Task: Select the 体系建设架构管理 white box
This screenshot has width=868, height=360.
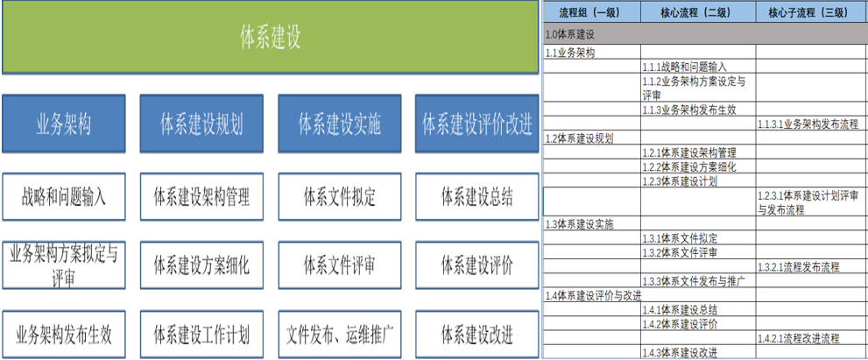Action: (x=201, y=196)
